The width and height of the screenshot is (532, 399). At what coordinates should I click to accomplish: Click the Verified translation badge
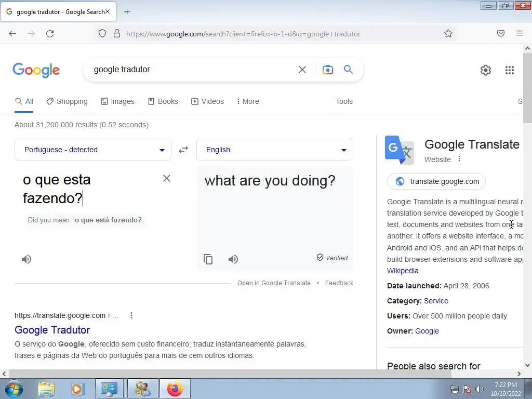[x=332, y=258]
